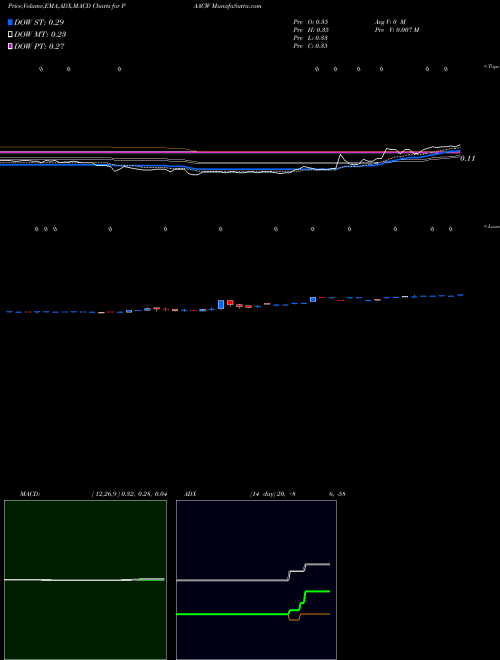This screenshot has height=660, width=500.
Task: Select the 'DOW MT: 0.23' legend text
Action: [x=40, y=34]
